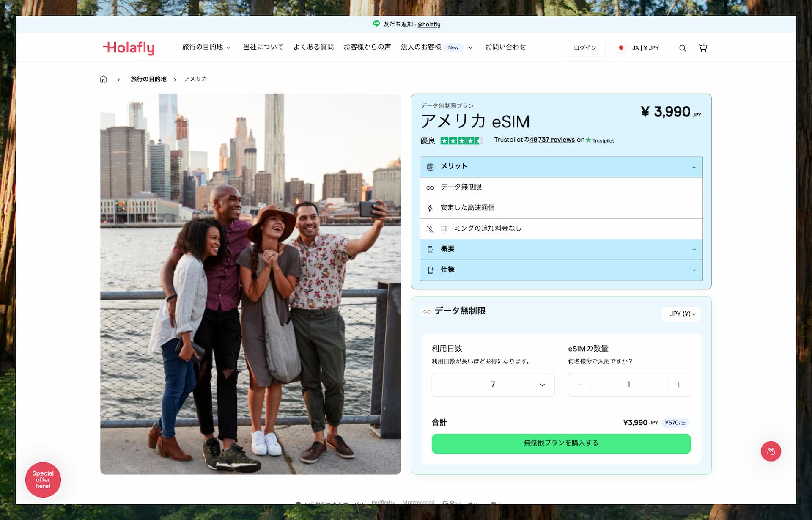This screenshot has height=520, width=812.
Task: Click the ¥ 3,990 JPY header price
Action: 671,112
